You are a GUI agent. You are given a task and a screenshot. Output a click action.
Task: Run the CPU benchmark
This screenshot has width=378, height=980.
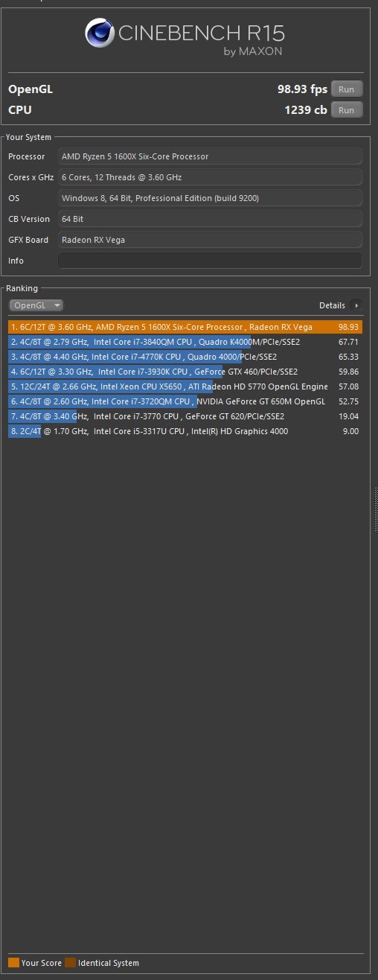click(346, 110)
